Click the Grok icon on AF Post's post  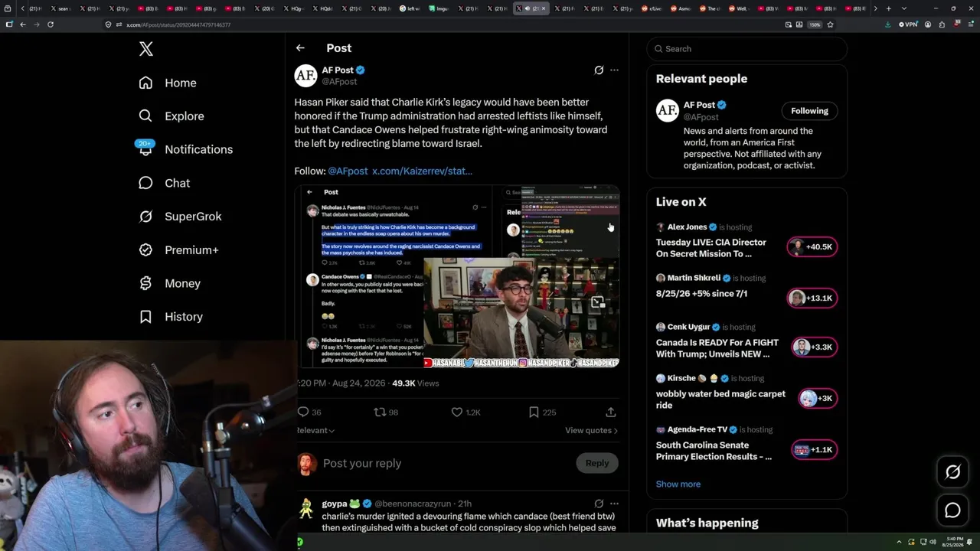[599, 70]
